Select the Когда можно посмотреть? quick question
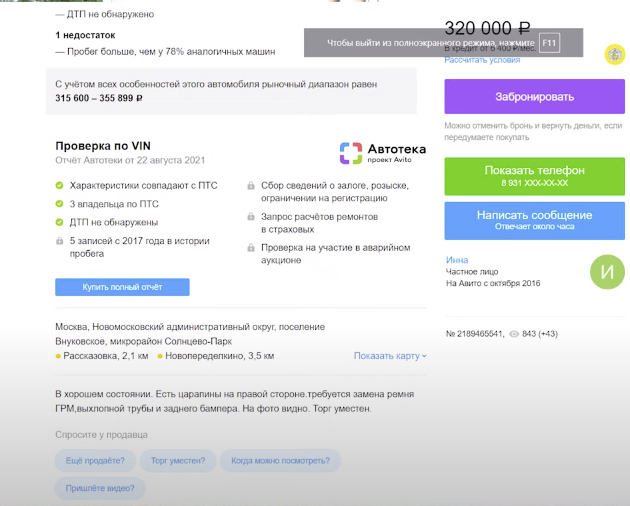Viewport: 630px width, 506px height. [280, 461]
